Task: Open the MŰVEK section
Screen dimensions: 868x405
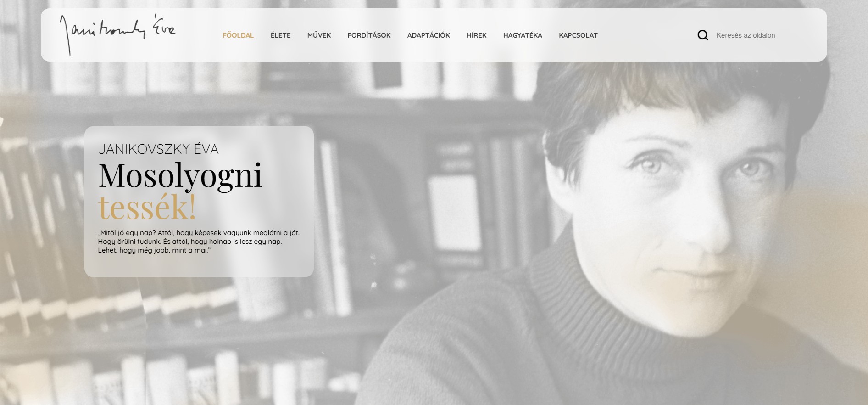Action: pyautogui.click(x=319, y=35)
